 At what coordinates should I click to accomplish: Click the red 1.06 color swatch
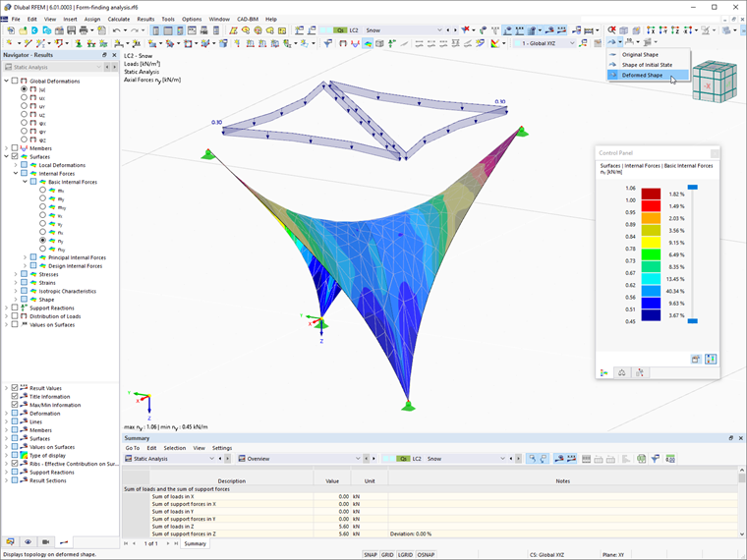click(x=651, y=194)
